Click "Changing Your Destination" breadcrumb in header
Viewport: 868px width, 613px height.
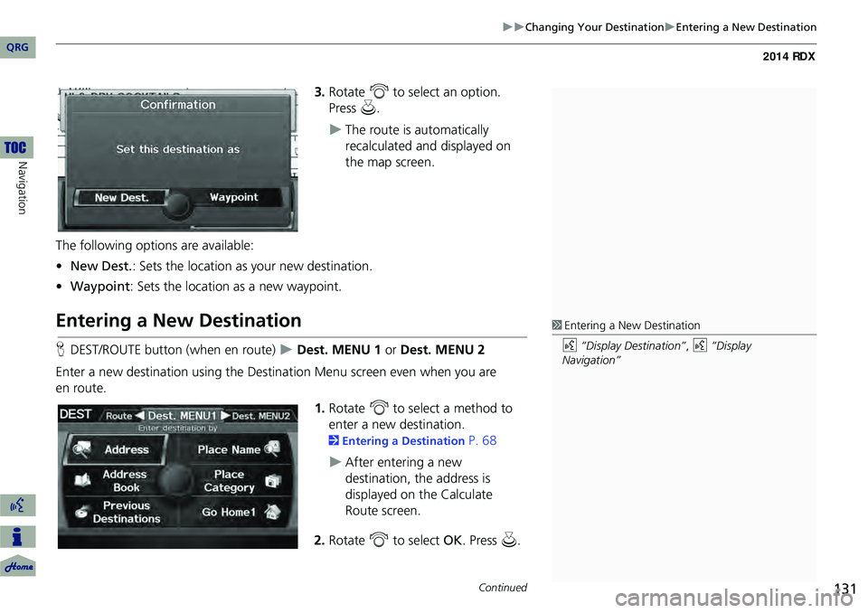click(x=593, y=27)
